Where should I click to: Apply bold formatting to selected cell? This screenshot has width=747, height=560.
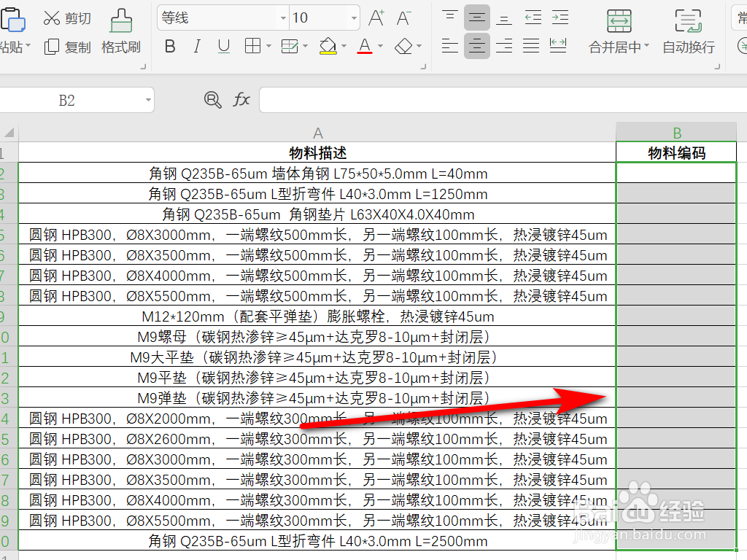169,45
